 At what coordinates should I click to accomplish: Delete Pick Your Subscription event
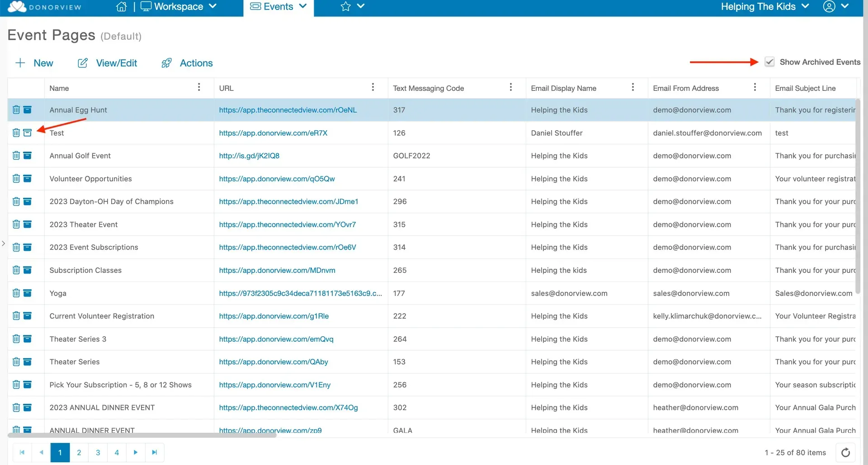click(16, 385)
